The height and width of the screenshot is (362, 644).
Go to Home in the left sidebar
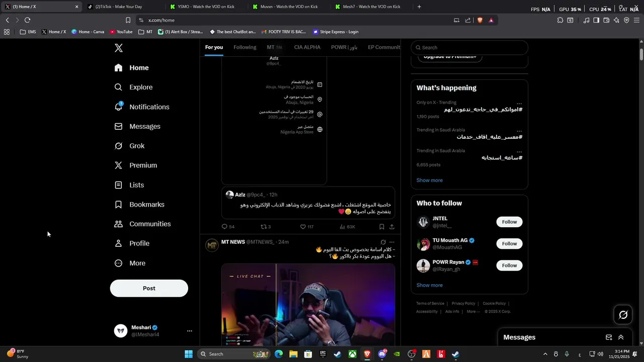pyautogui.click(x=131, y=68)
